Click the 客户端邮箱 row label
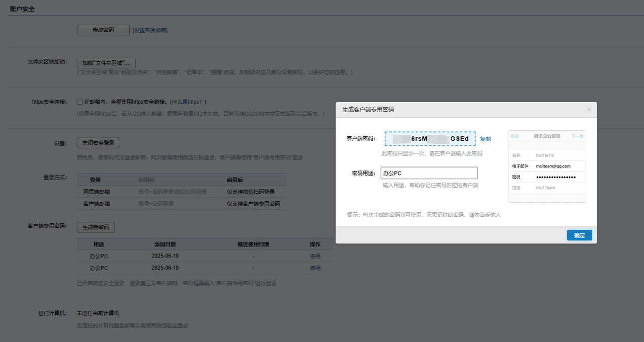This screenshot has height=342, width=644. (x=97, y=204)
